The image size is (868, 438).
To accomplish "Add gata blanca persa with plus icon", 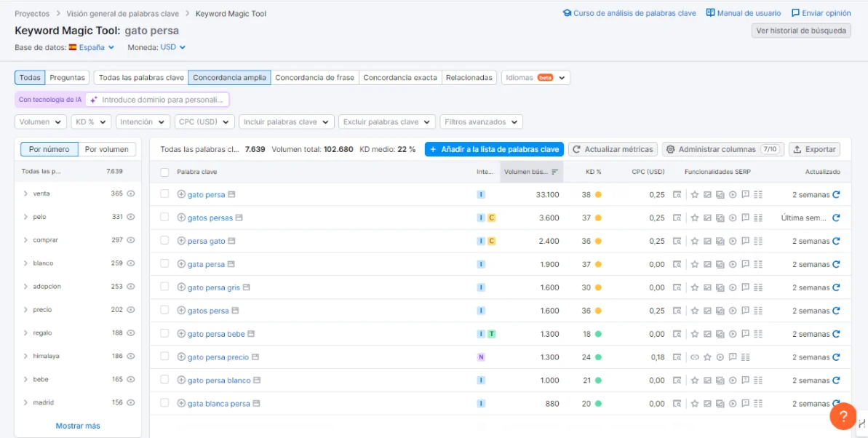I will coord(181,405).
